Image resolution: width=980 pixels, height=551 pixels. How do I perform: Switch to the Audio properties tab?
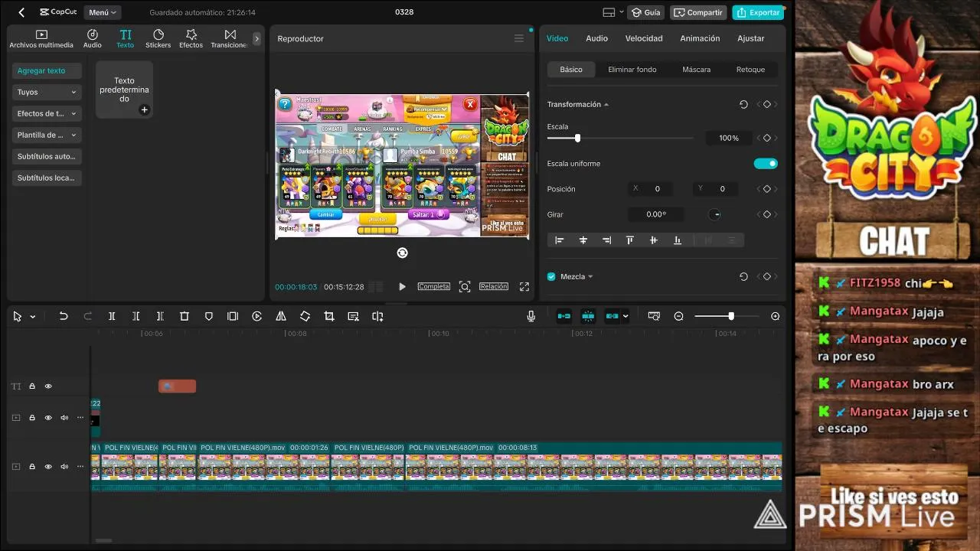tap(596, 38)
